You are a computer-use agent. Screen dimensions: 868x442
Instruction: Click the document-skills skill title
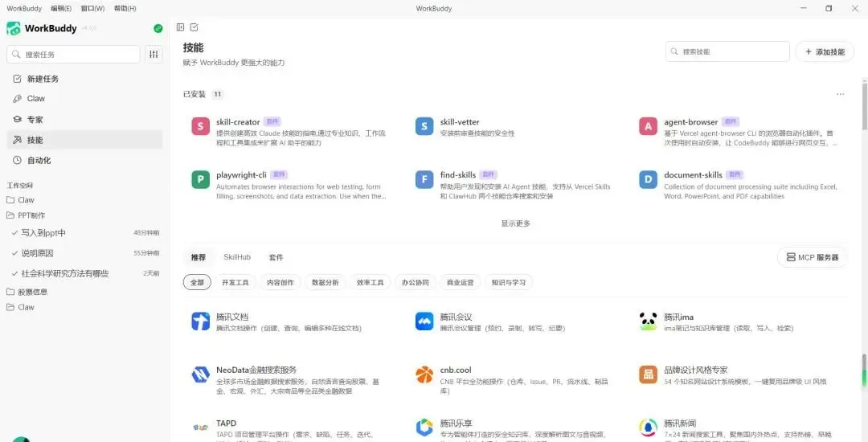[693, 175]
